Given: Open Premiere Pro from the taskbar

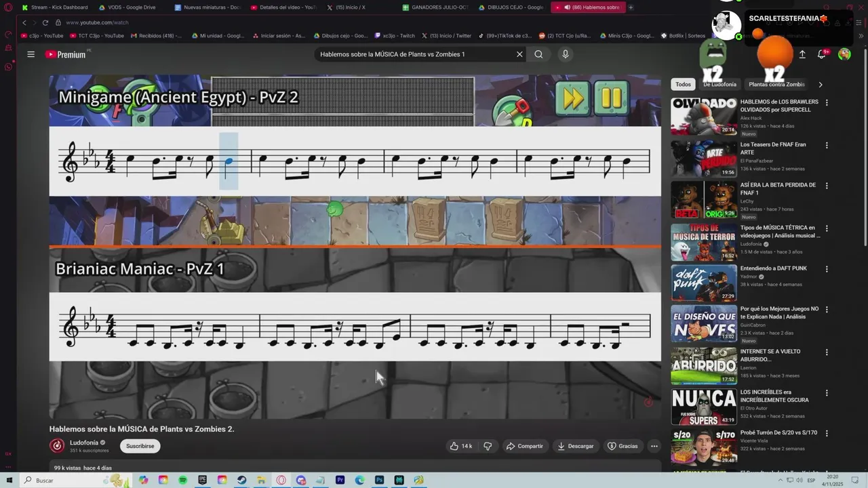Looking at the screenshot, I should tap(340, 480).
